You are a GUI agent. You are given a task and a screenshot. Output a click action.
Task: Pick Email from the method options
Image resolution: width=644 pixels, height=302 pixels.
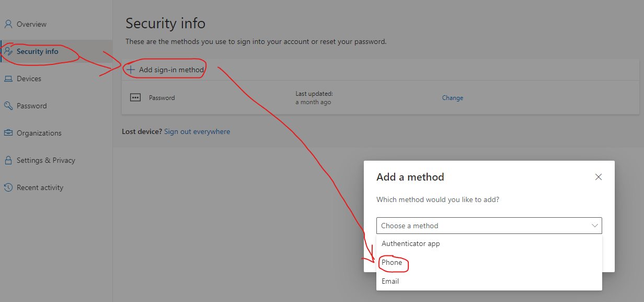pos(390,281)
